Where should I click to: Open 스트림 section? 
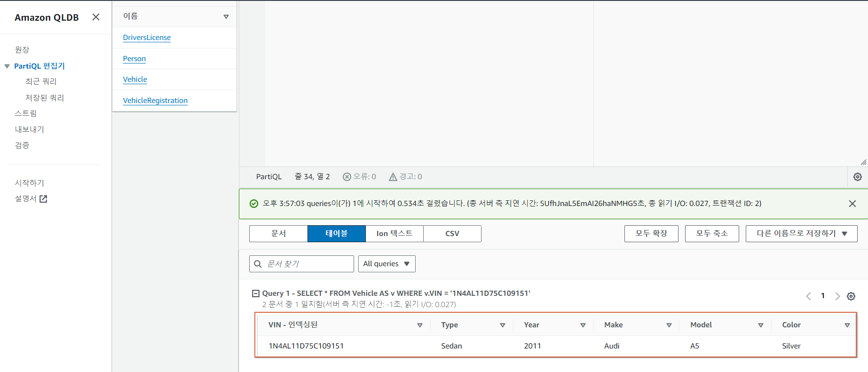(x=26, y=113)
